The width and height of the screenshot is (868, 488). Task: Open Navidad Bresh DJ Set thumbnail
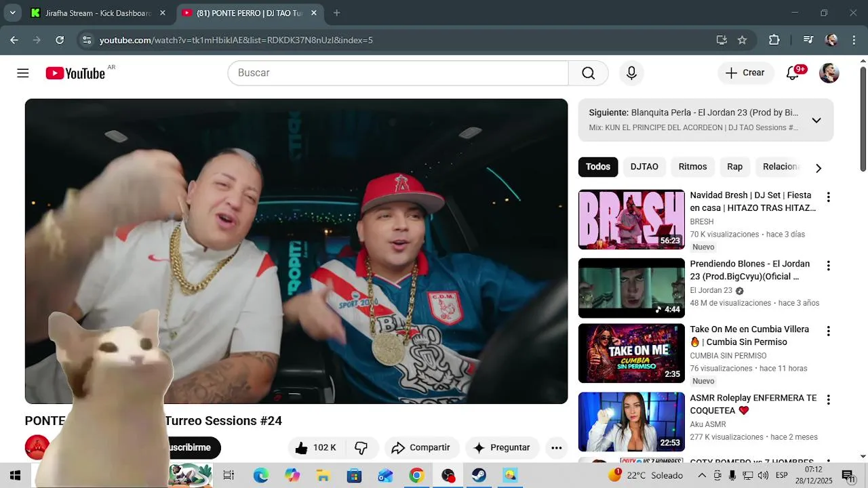[631, 219]
